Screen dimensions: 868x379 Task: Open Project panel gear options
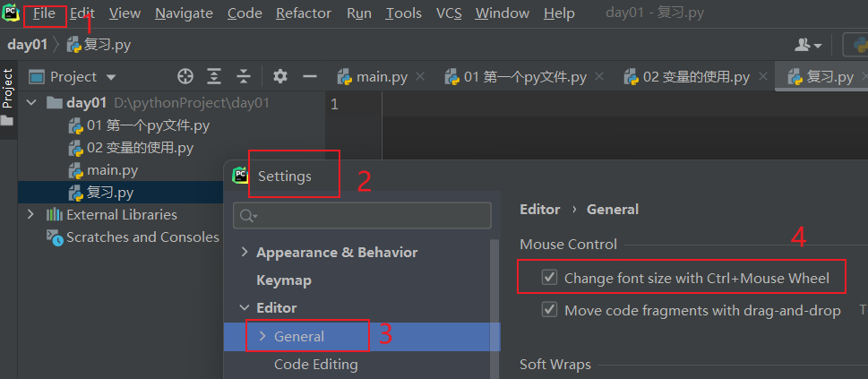(x=280, y=76)
